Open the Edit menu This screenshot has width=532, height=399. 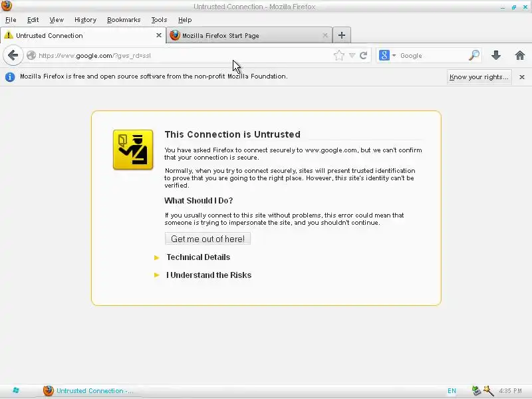coord(33,20)
